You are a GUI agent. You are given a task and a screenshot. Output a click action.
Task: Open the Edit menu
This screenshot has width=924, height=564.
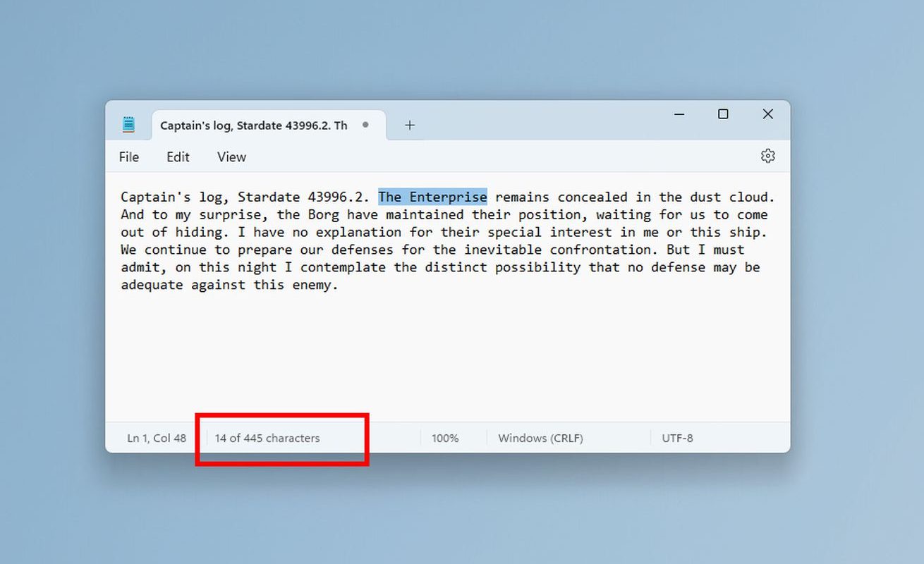pyautogui.click(x=178, y=157)
